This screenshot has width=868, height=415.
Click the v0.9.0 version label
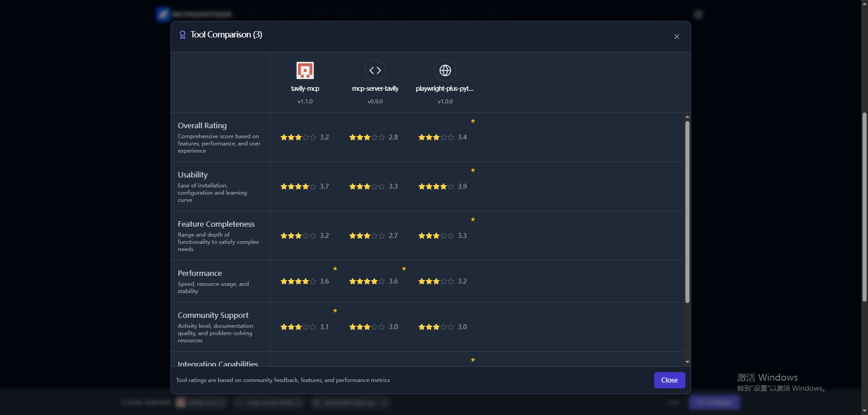point(375,102)
